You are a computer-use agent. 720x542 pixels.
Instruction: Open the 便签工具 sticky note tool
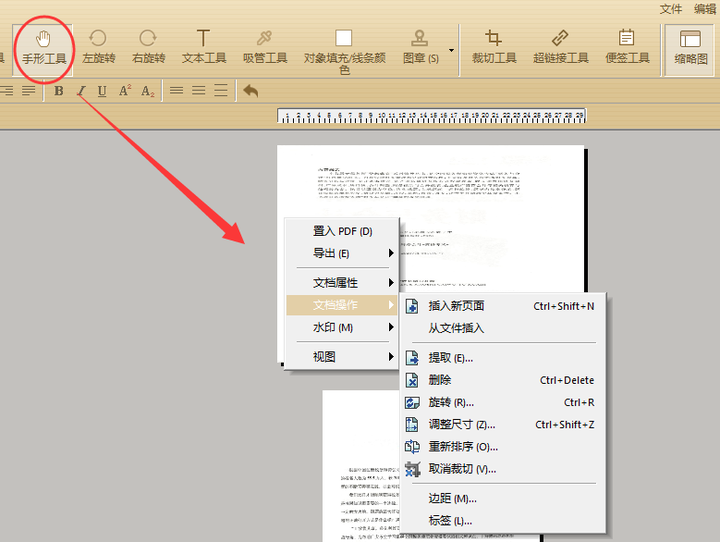click(627, 47)
